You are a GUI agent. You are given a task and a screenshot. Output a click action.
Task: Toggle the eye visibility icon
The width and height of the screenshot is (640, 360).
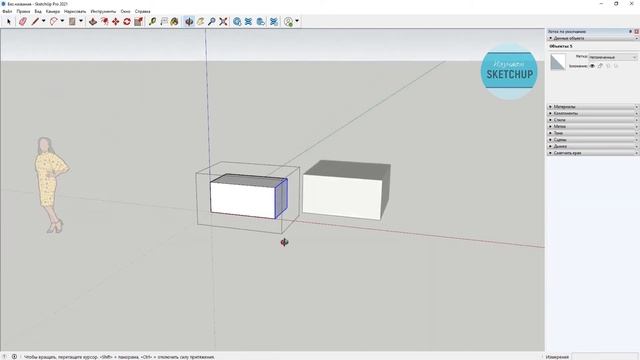[592, 66]
